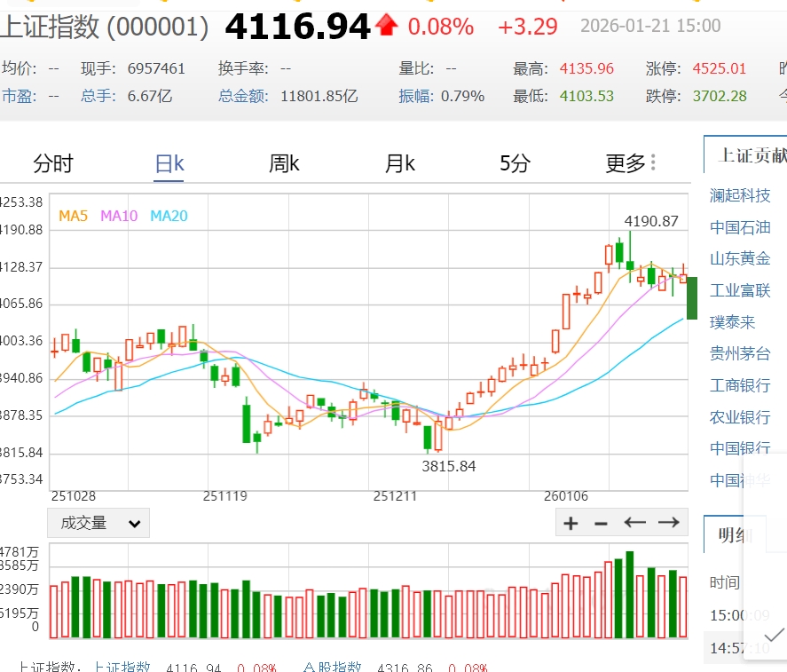Click the 市盈 label link
This screenshot has width=787, height=672.
pos(18,96)
